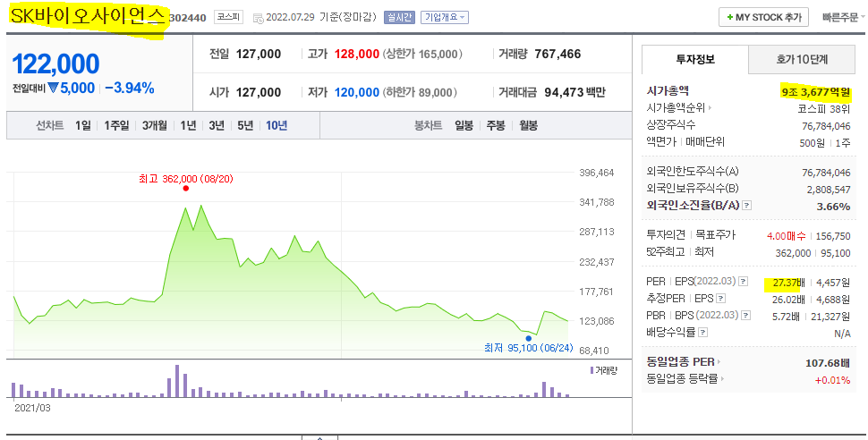Click the help icon next to PBR BPS(2022.03)
This screenshot has width=868, height=440.
(745, 316)
